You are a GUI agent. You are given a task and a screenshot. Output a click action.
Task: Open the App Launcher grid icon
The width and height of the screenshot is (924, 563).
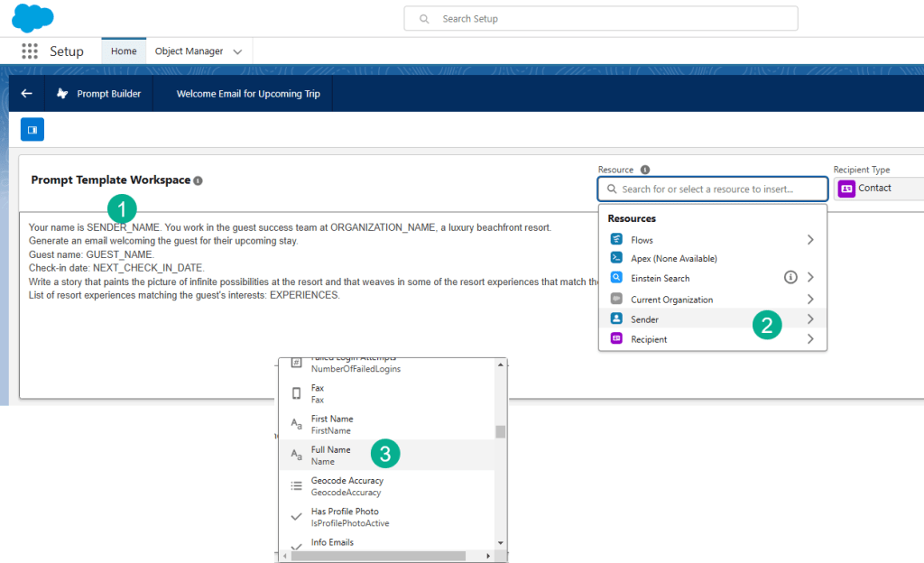tap(30, 51)
